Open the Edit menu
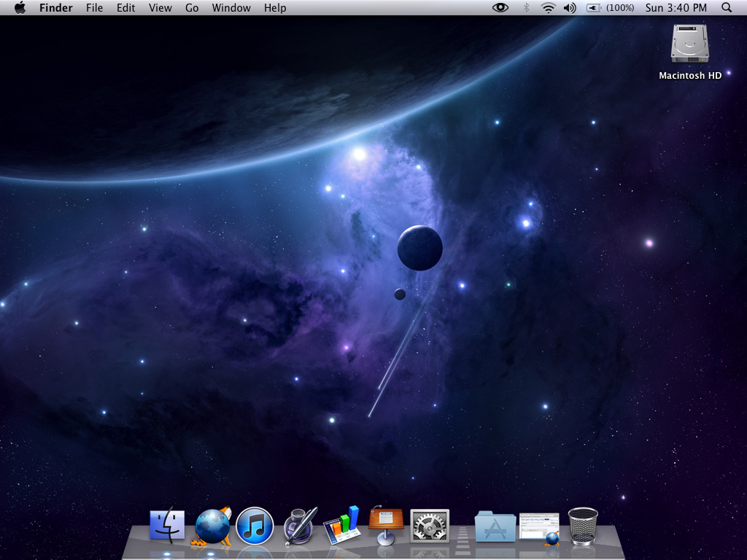Image resolution: width=747 pixels, height=560 pixels. (125, 7)
